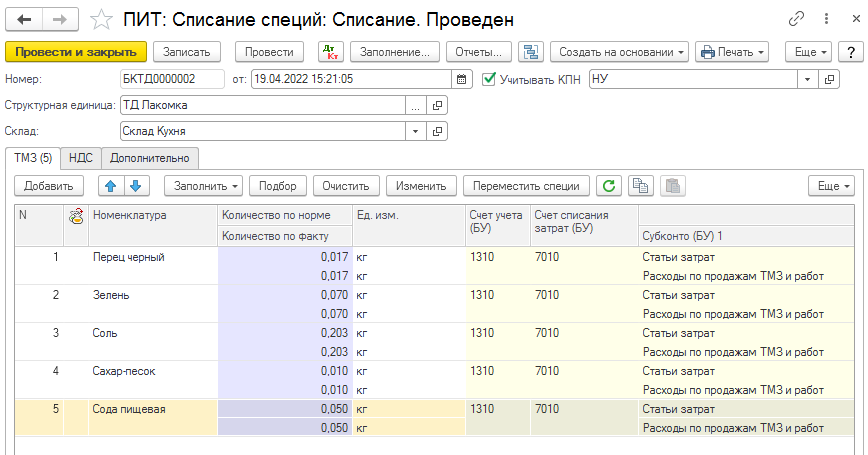
Task: Click the document structure icon beside Отчеты
Action: click(531, 52)
